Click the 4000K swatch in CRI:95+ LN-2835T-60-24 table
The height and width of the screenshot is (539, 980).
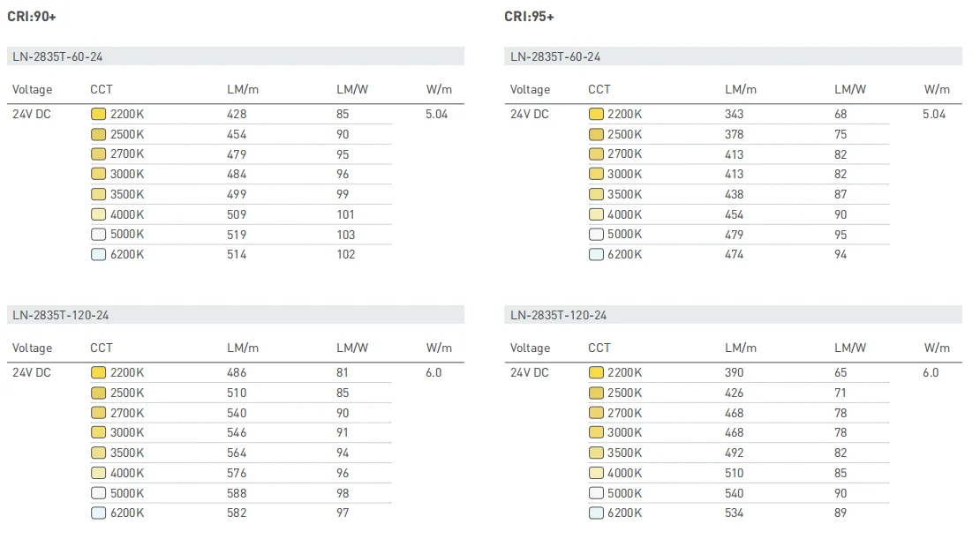pyautogui.click(x=596, y=214)
